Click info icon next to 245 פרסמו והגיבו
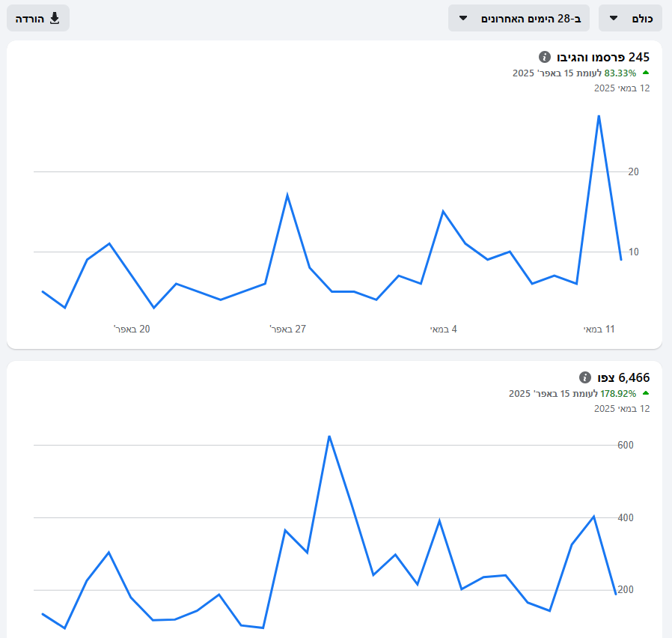The height and width of the screenshot is (638, 672). [x=545, y=57]
